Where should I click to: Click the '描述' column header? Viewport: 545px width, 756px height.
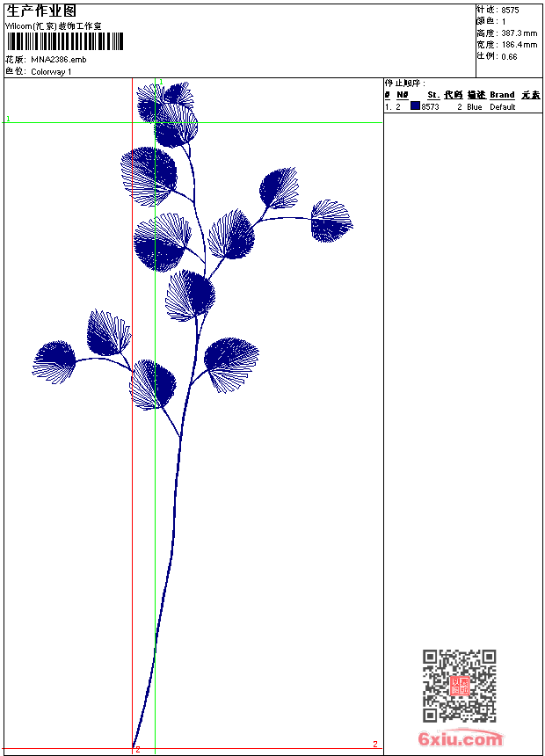[476, 95]
